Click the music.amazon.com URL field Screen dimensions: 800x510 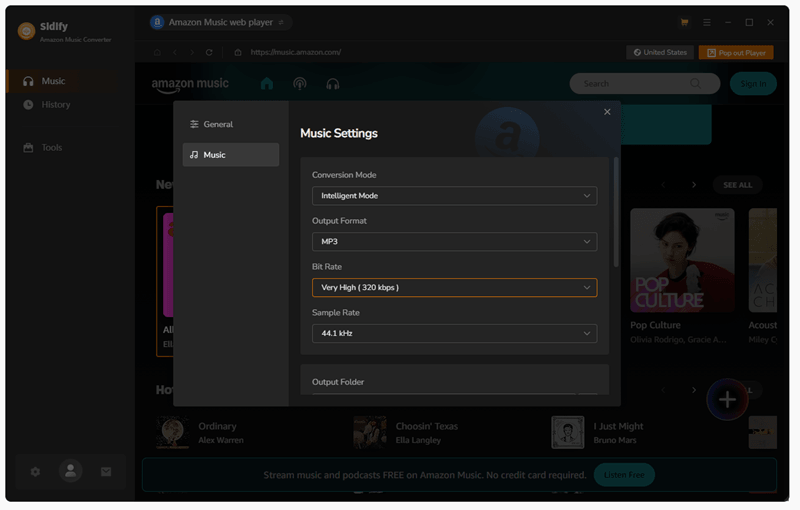click(x=295, y=53)
